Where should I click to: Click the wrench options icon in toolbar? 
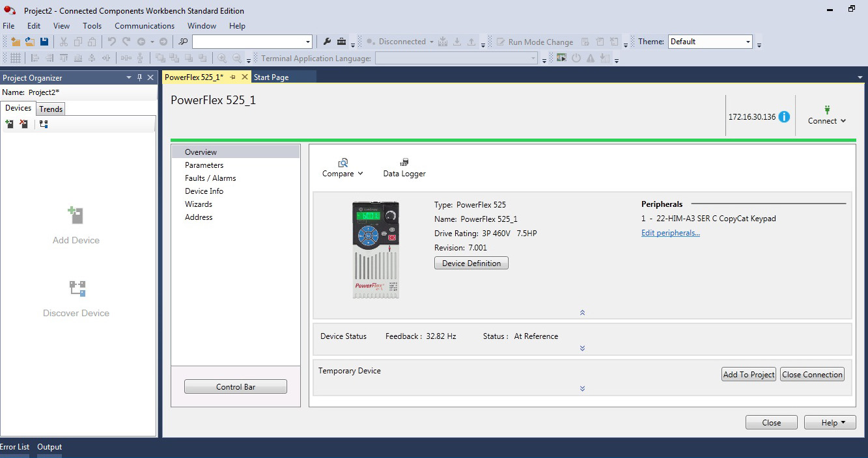click(x=328, y=42)
